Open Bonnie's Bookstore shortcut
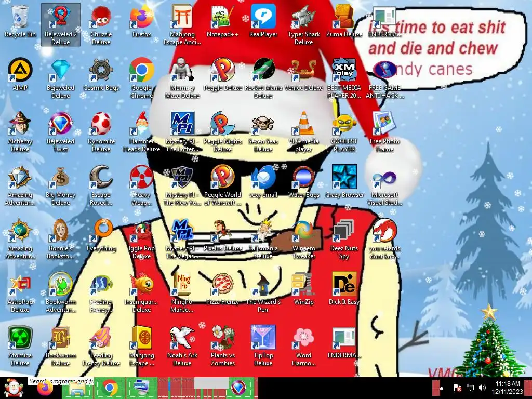532x399 pixels. click(x=61, y=239)
